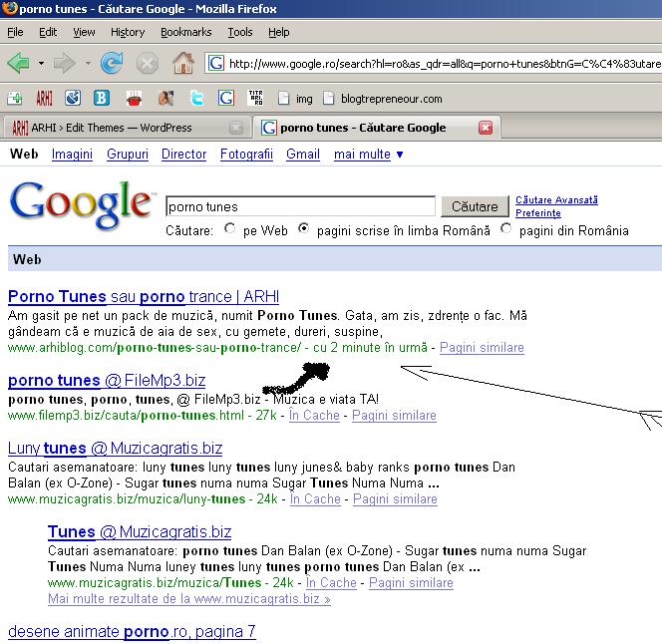This screenshot has height=644, width=662.
Task: Open the red ARHI bookmark icon
Action: point(44,99)
